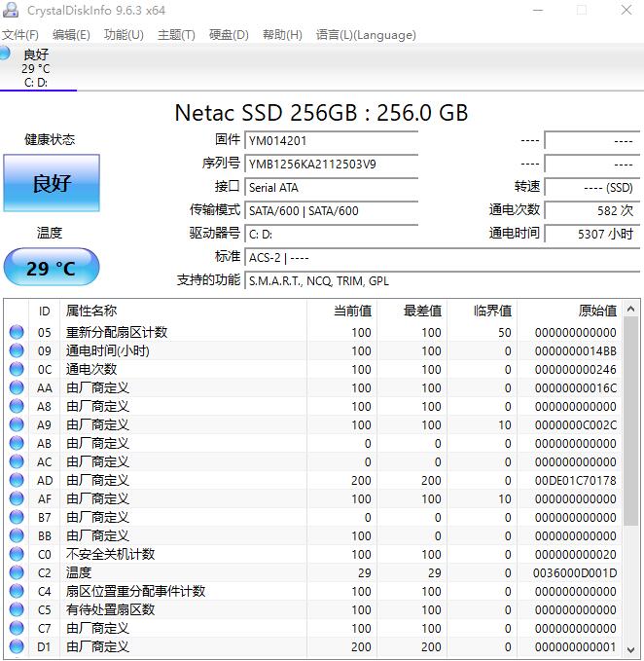
Task: Click the rotation rate field ---- (SSD)
Action: point(592,187)
